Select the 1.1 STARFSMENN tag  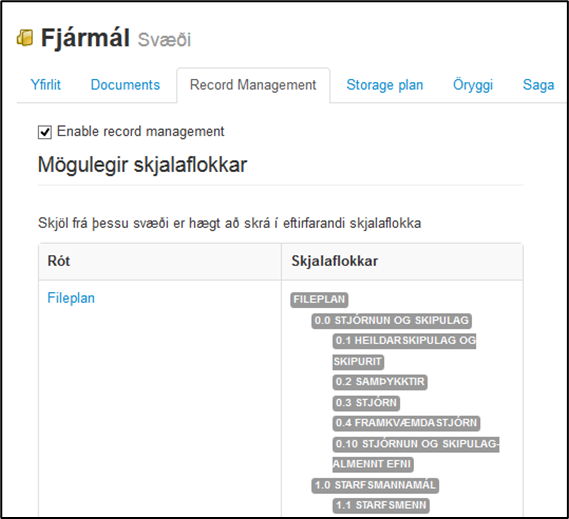point(381,506)
